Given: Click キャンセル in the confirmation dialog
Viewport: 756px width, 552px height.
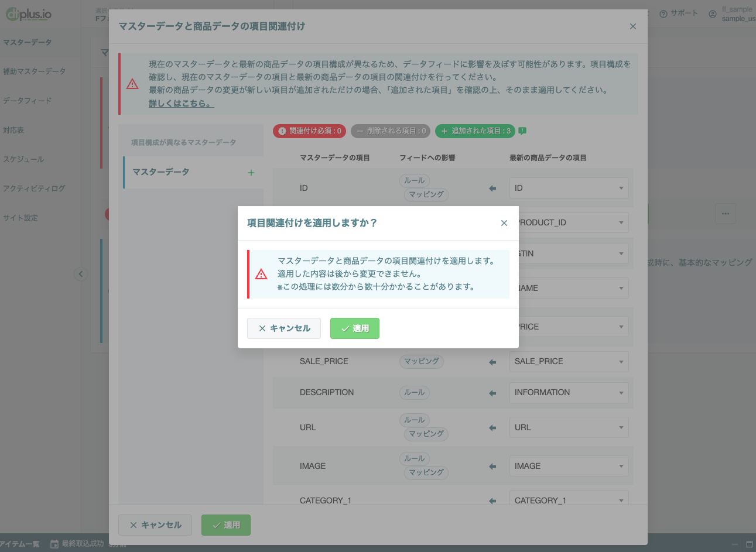Looking at the screenshot, I should point(284,328).
